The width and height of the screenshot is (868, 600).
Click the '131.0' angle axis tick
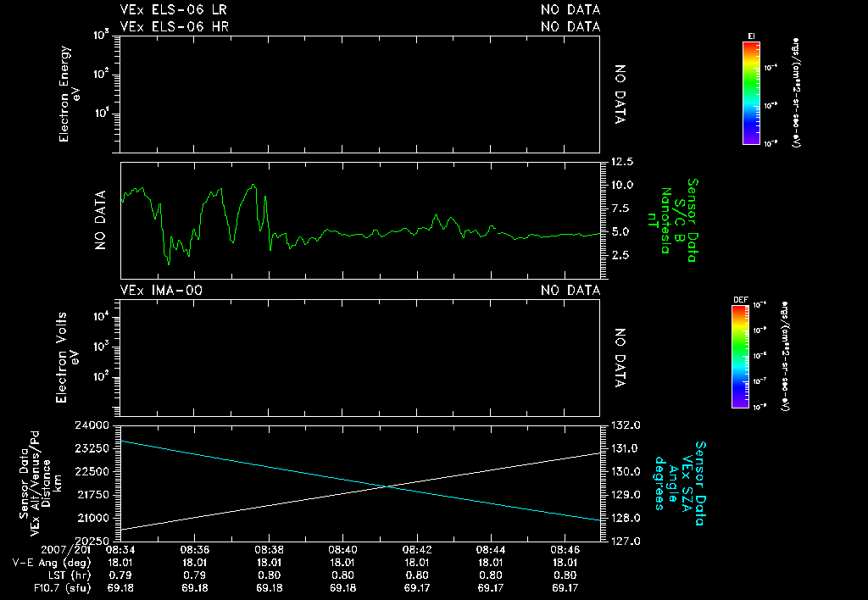tap(626, 449)
